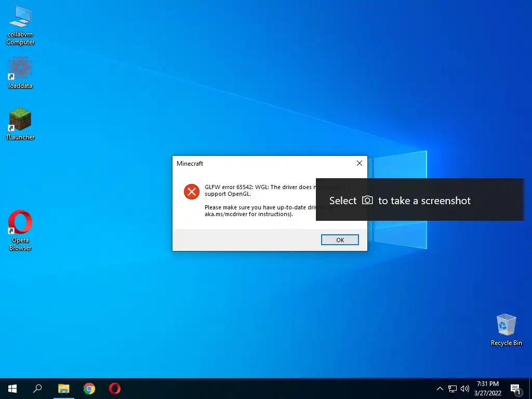Click the camera icon in screenshot tooltip

pyautogui.click(x=367, y=200)
